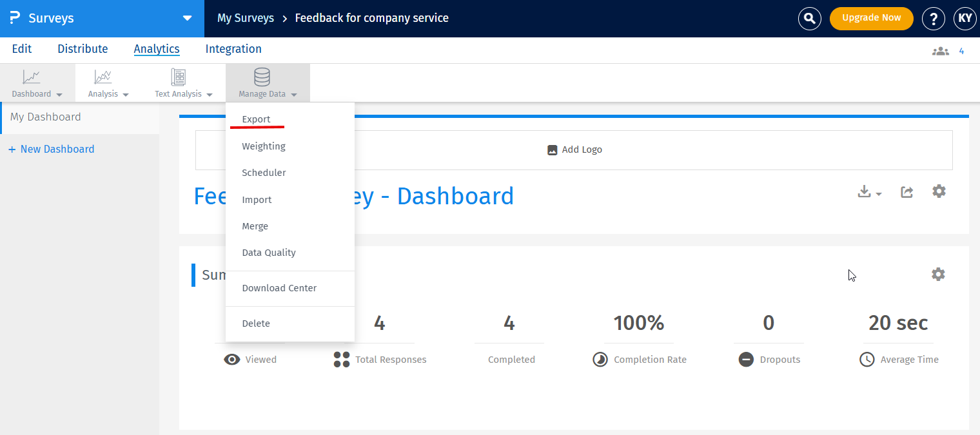Select Export from Manage Data menu
Screen dimensions: 980x435
[256, 119]
